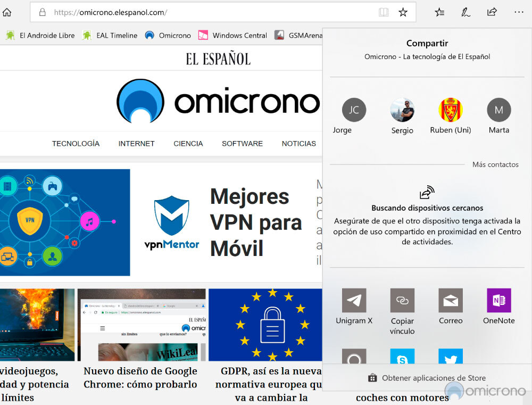Viewport: 532px width, 405px height.
Task: Share with contact Ruben (Uni)
Action: [451, 116]
